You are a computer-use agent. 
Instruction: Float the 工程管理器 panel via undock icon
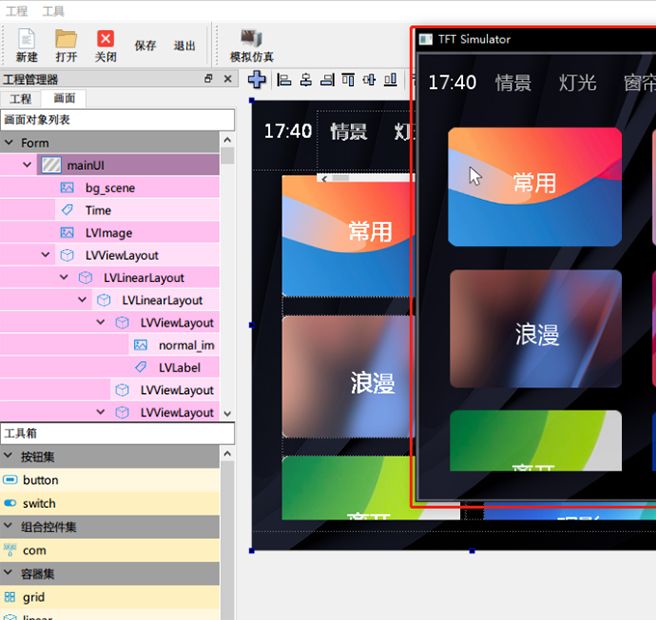208,79
